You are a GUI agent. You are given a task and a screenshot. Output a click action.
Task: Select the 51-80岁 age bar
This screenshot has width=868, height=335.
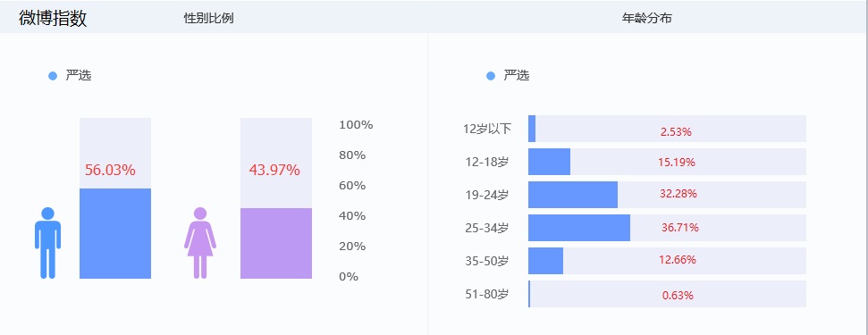click(667, 294)
